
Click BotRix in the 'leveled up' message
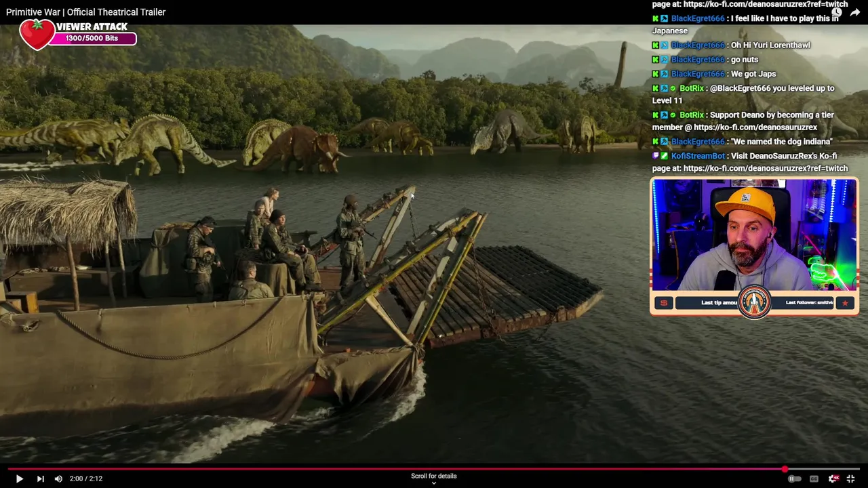[x=692, y=88]
